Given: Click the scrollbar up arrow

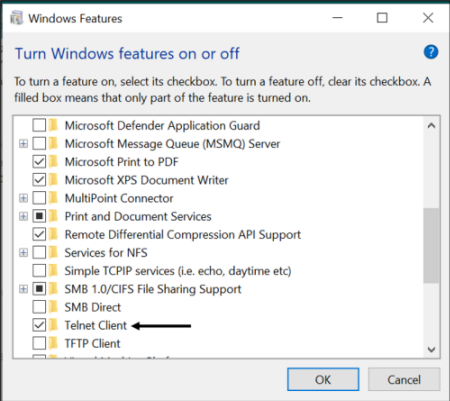Looking at the screenshot, I should [431, 126].
